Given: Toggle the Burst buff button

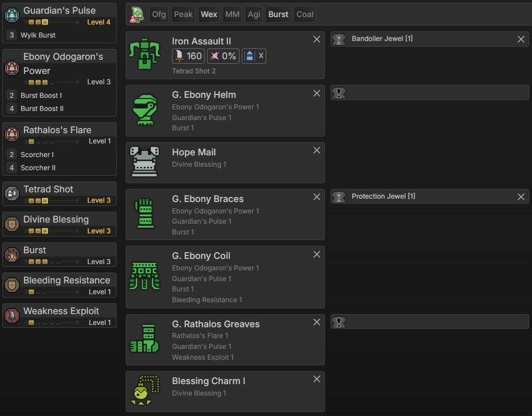Looking at the screenshot, I should [x=278, y=14].
